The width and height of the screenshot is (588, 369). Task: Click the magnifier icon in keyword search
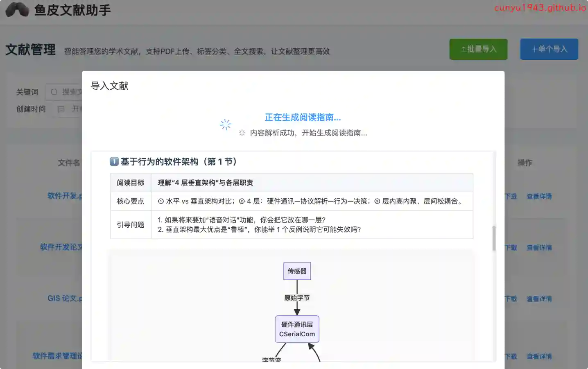tap(54, 92)
